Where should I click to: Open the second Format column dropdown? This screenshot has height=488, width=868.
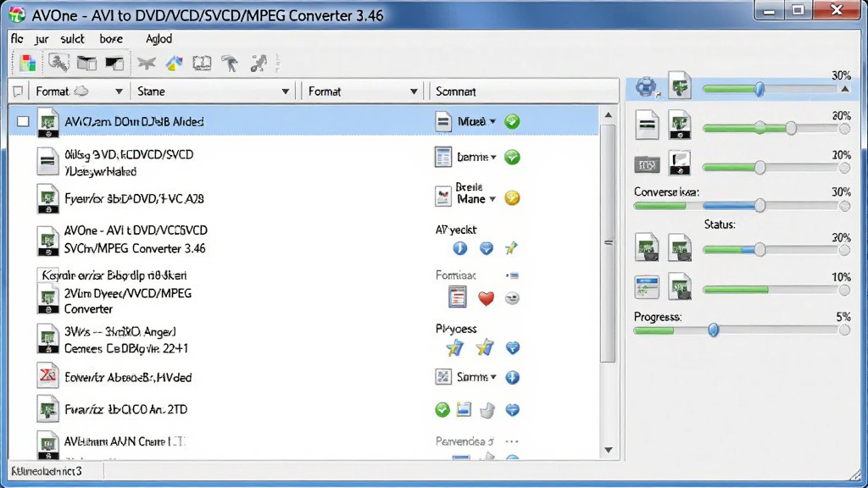tap(414, 91)
